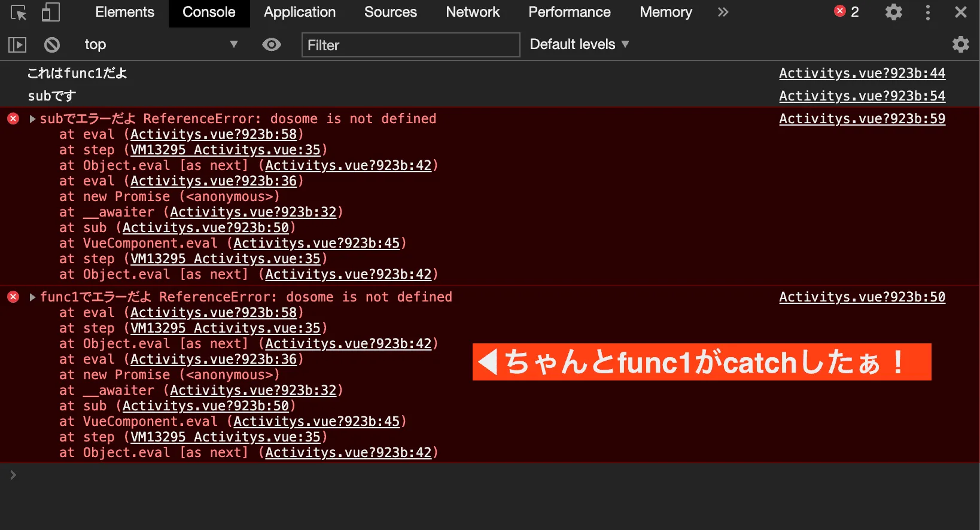The width and height of the screenshot is (980, 530).
Task: Select the log text subです
Action: pyautogui.click(x=52, y=96)
